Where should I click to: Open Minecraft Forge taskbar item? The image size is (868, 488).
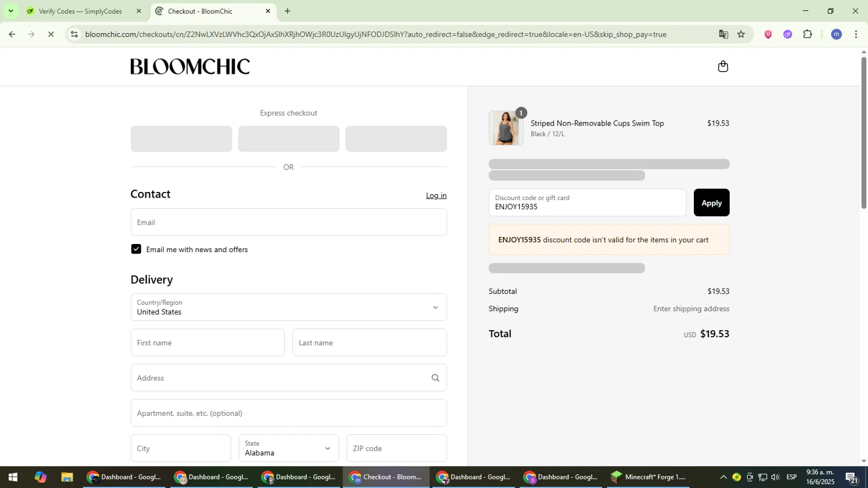(649, 478)
